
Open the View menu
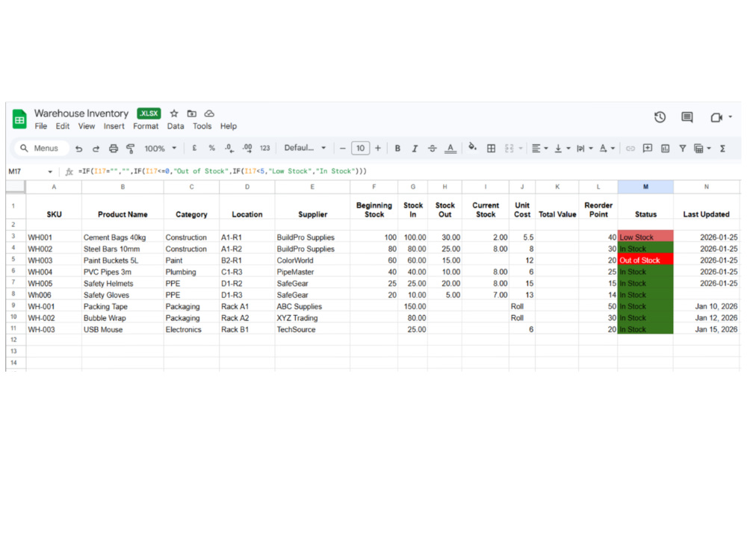click(x=86, y=126)
